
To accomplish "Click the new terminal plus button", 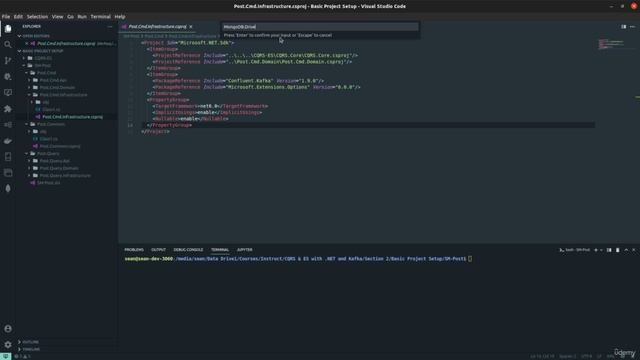I will [x=596, y=250].
